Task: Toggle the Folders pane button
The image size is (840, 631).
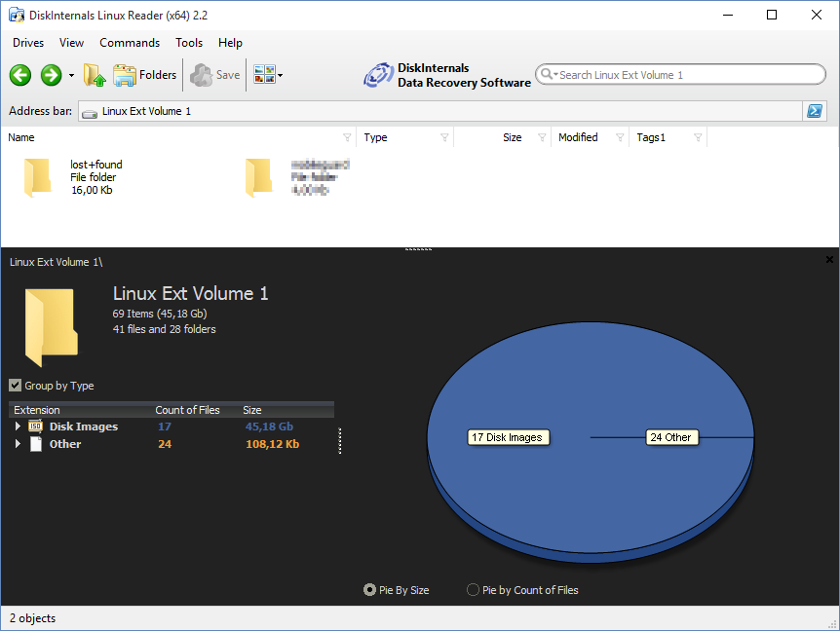Action: (144, 75)
